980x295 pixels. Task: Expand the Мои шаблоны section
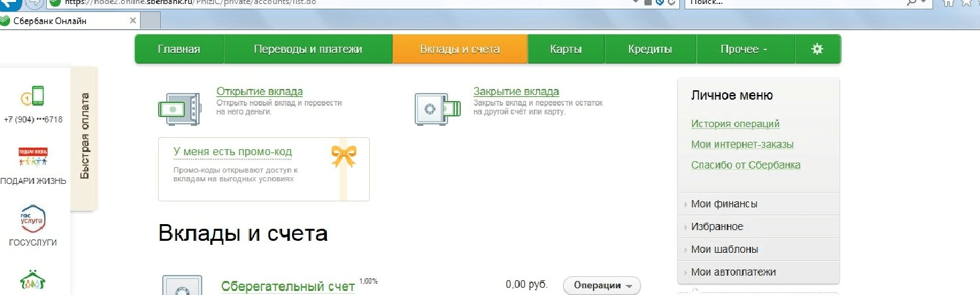(758, 250)
